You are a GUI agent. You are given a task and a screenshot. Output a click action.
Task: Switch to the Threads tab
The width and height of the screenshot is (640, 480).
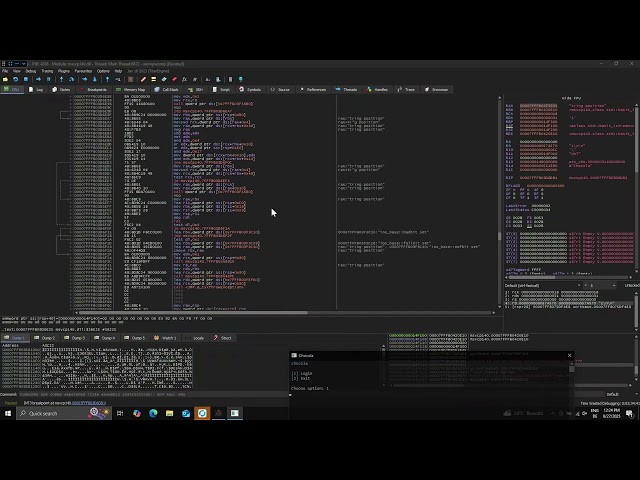click(x=346, y=89)
